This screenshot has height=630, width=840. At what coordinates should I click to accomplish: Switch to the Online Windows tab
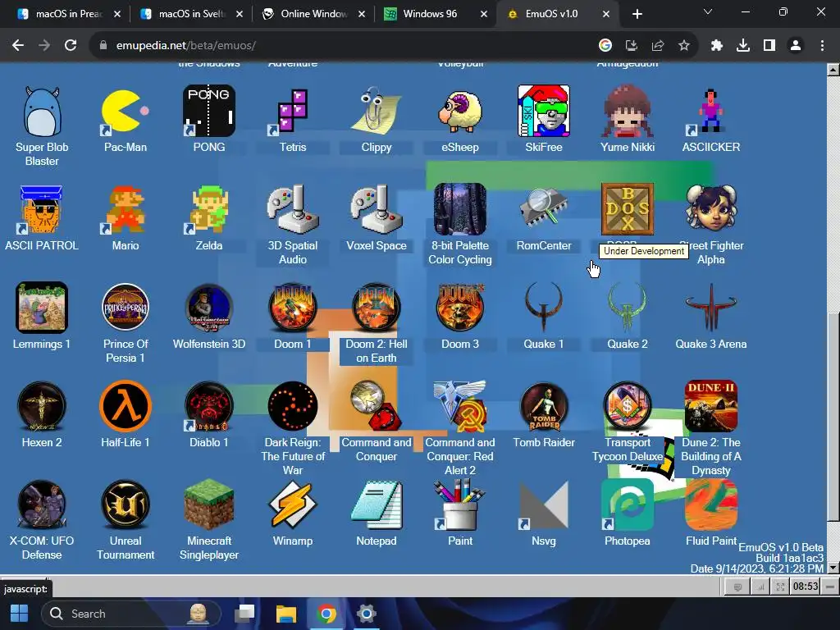tap(313, 14)
